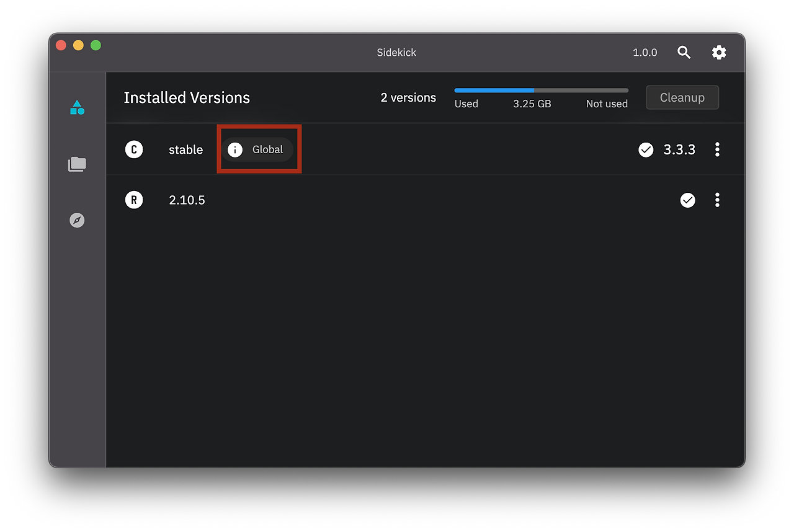Click the 3.25 GB storage value
794x532 pixels.
532,104
